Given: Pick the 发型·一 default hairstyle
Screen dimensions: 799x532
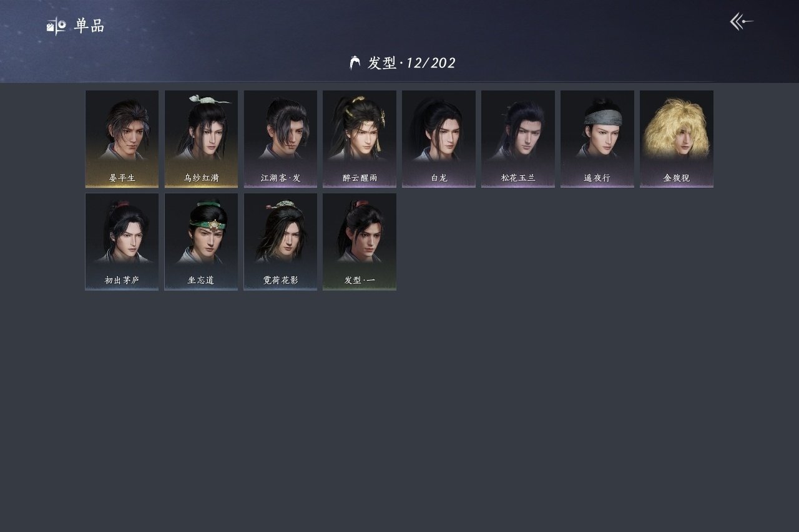Looking at the screenshot, I should click(x=360, y=242).
